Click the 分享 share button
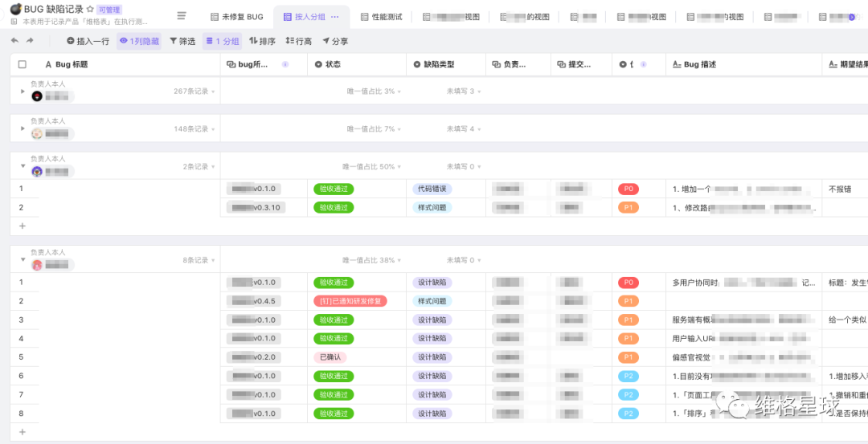The height and width of the screenshot is (444, 868). (x=335, y=41)
